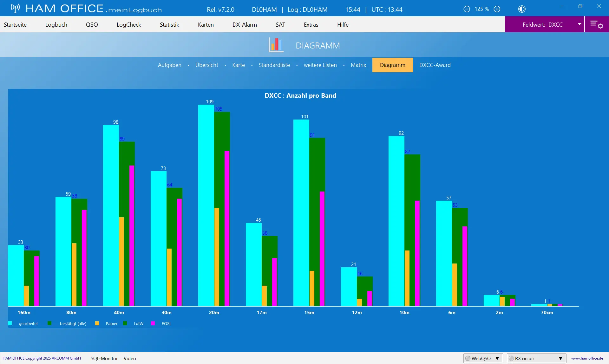
Task: Click the cyan 20m worked bar
Action: (206, 205)
